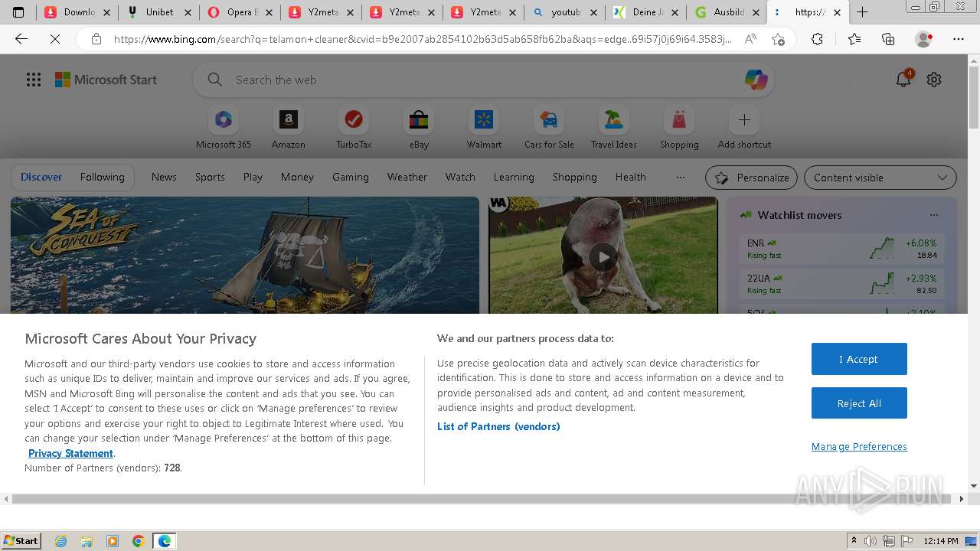Viewport: 980px width, 551px height.
Task: Open the Health category
Action: (630, 177)
